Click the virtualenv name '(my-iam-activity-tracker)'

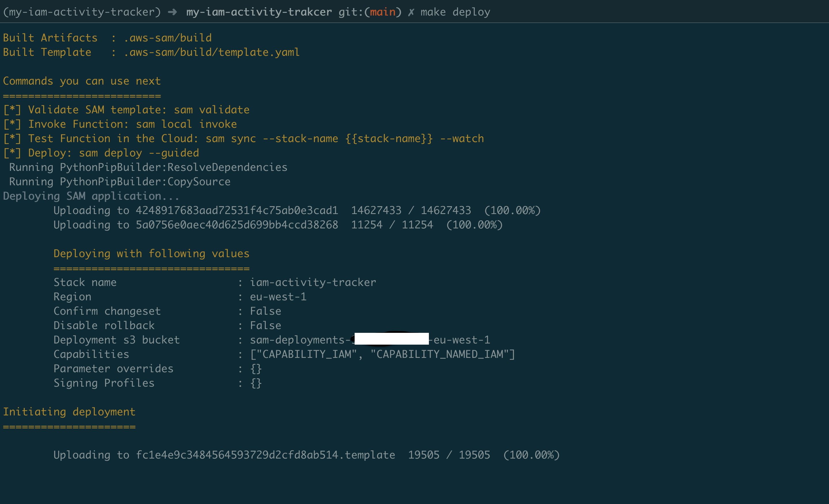[82, 12]
